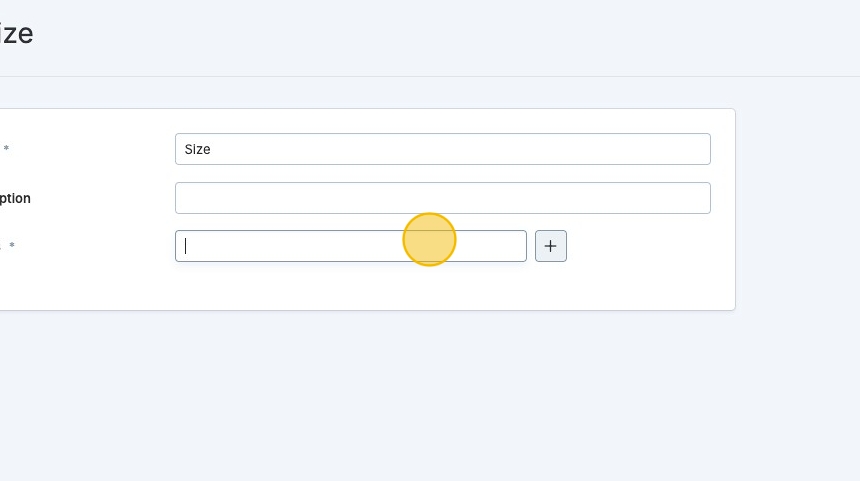Click the 'ption' description label
Viewport: 860px width, 481px height.
click(x=15, y=198)
